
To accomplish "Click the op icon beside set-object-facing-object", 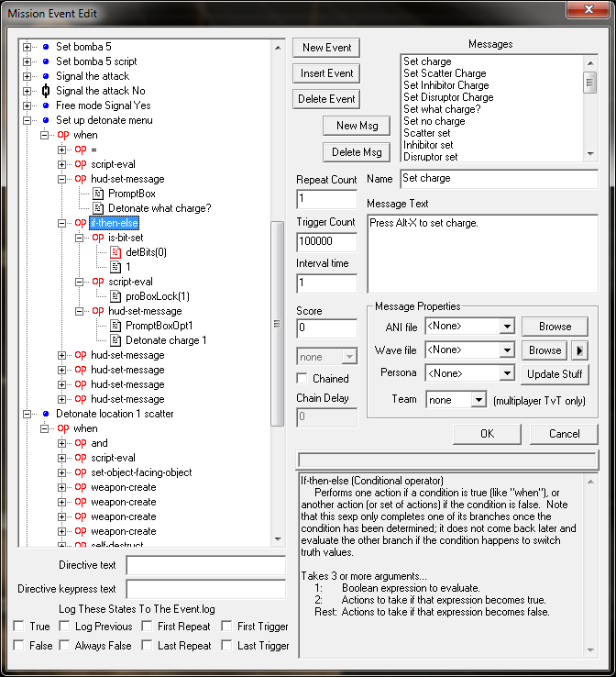I will [x=81, y=472].
